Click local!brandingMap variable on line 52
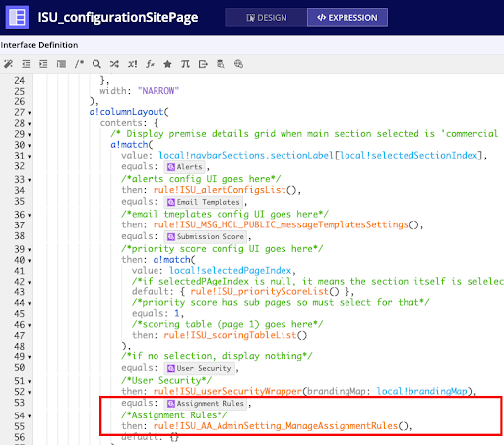The image size is (504, 445). click(x=421, y=391)
